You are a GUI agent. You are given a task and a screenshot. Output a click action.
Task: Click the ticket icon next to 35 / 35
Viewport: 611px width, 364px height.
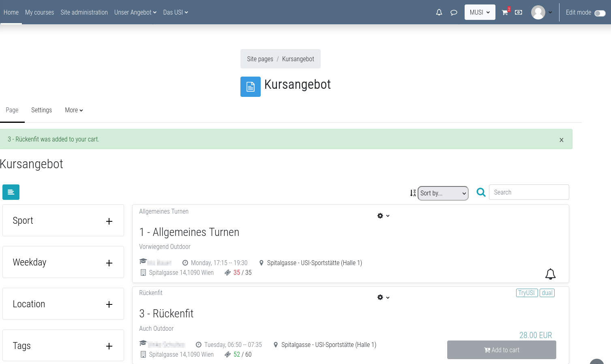pos(227,273)
